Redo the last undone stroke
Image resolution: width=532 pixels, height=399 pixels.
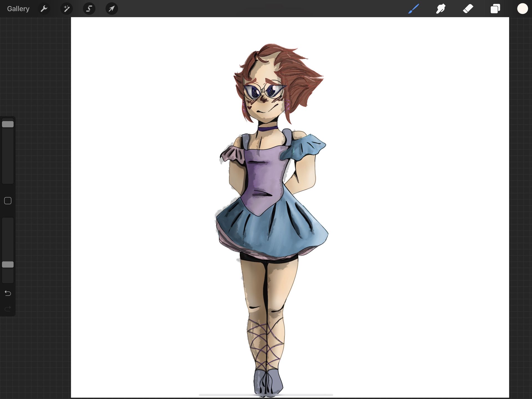click(x=8, y=309)
